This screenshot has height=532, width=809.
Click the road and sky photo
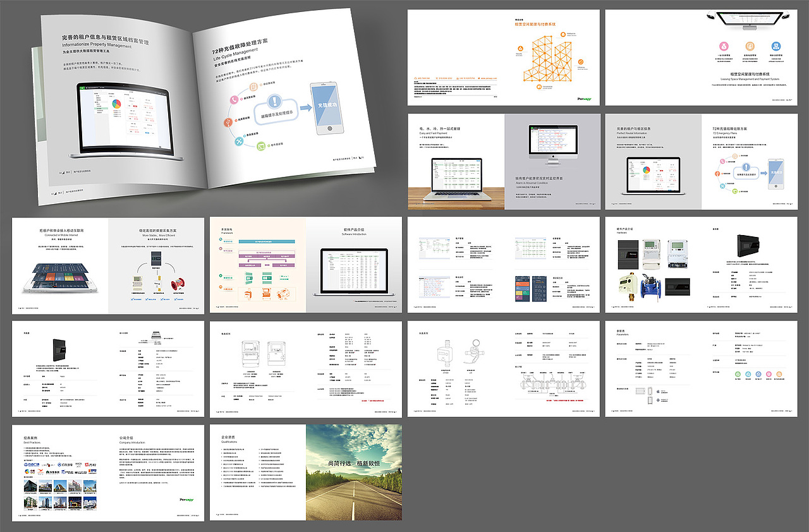click(354, 473)
